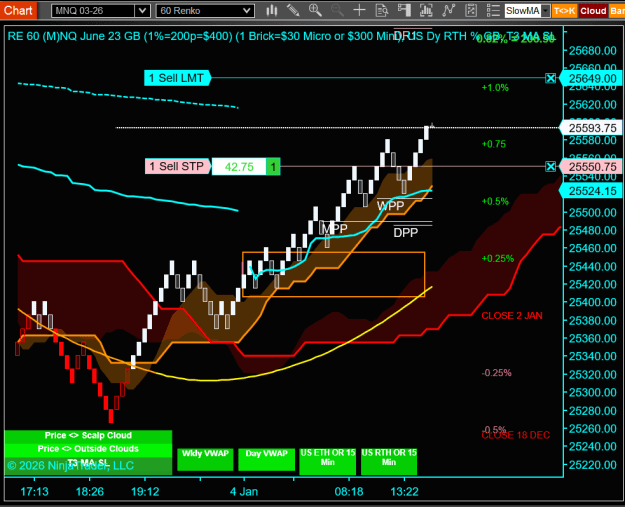Click the +1.0% level label
Viewport: 625px width, 507px height.
tap(495, 88)
